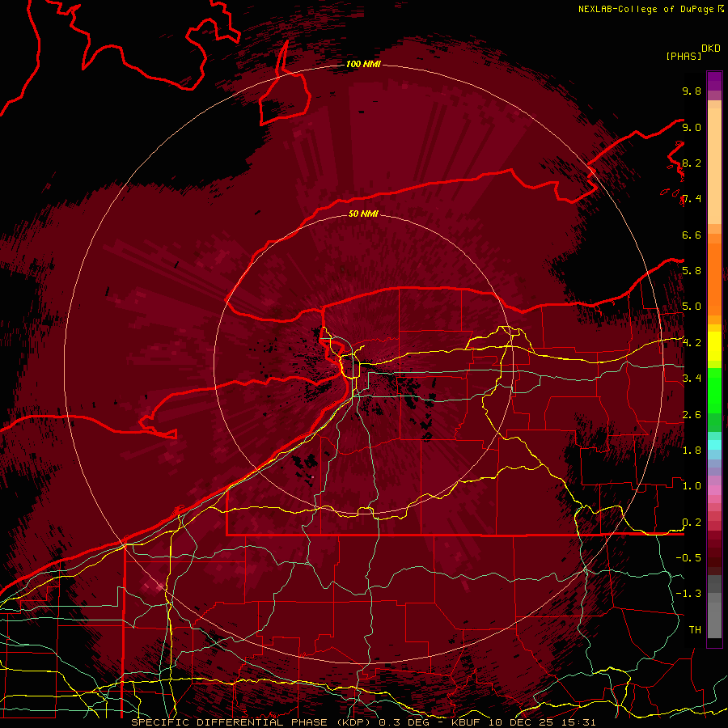Click the KBUF radar site identifier
The height and width of the screenshot is (728, 728).
pyautogui.click(x=466, y=722)
